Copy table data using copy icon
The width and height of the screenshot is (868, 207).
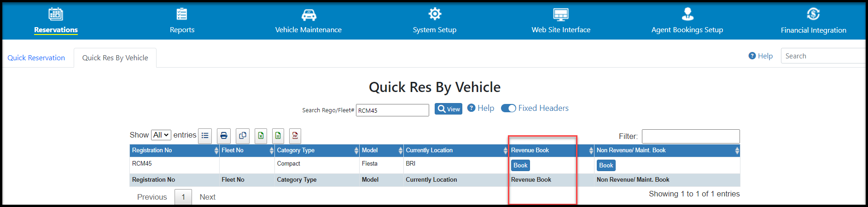click(243, 136)
